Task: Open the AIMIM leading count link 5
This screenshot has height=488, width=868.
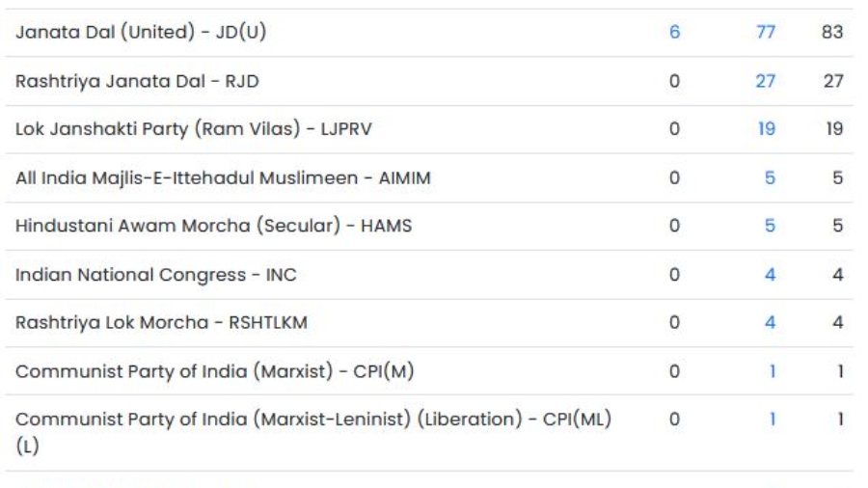Action: point(770,177)
